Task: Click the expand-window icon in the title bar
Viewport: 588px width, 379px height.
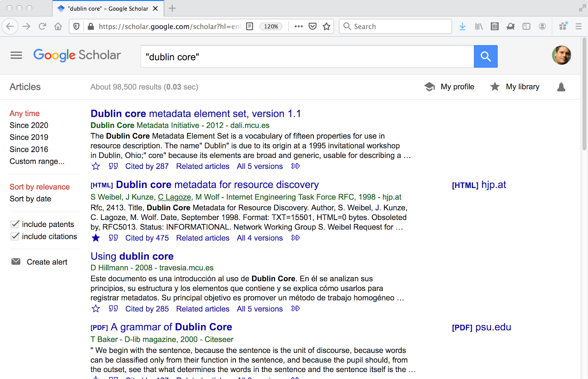Action: [582, 8]
